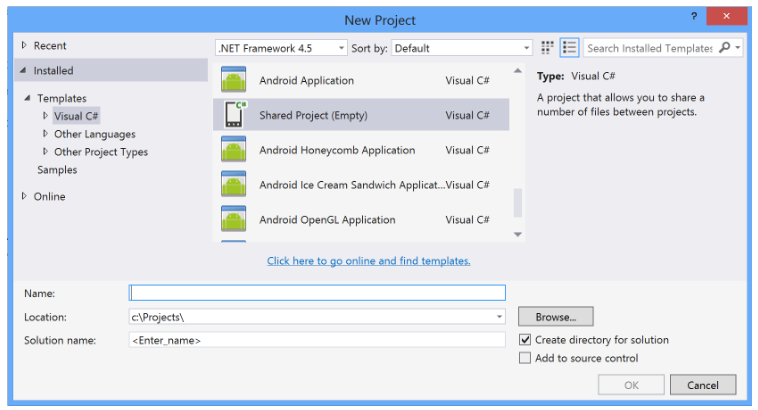Viewport: 758px width, 410px height.
Task: Collapse the Installed section
Action: [x=23, y=71]
